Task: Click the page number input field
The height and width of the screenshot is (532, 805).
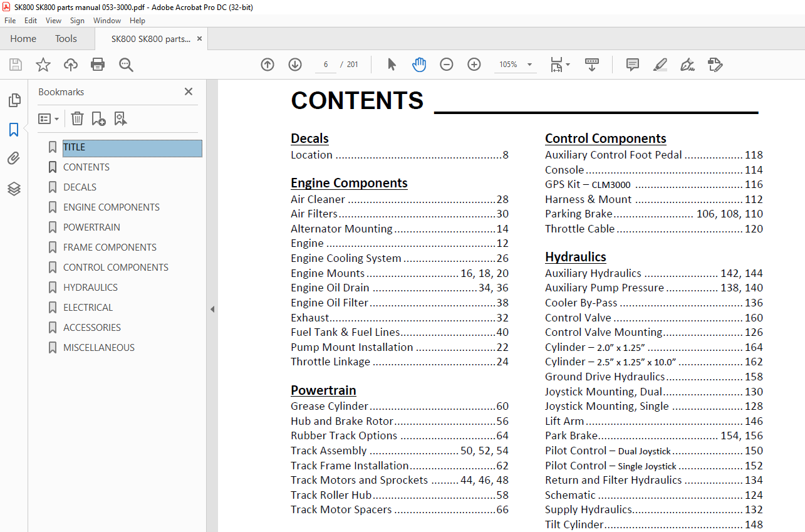Action: click(x=326, y=65)
